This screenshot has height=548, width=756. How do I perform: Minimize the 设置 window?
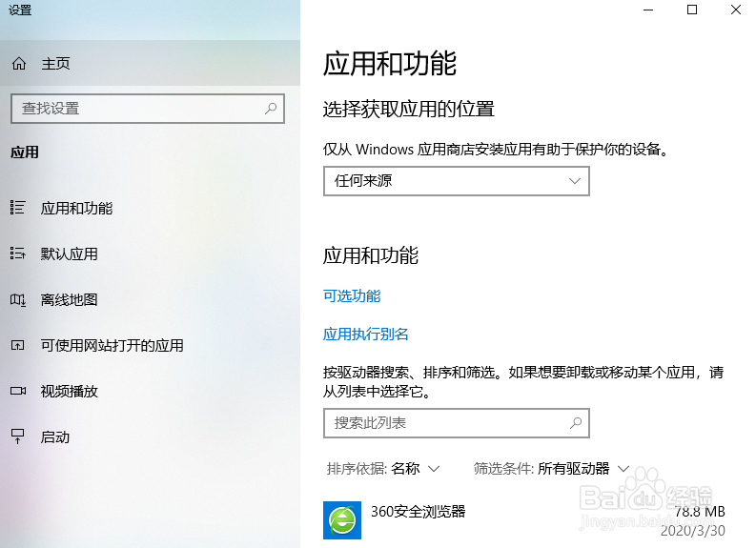pos(648,10)
